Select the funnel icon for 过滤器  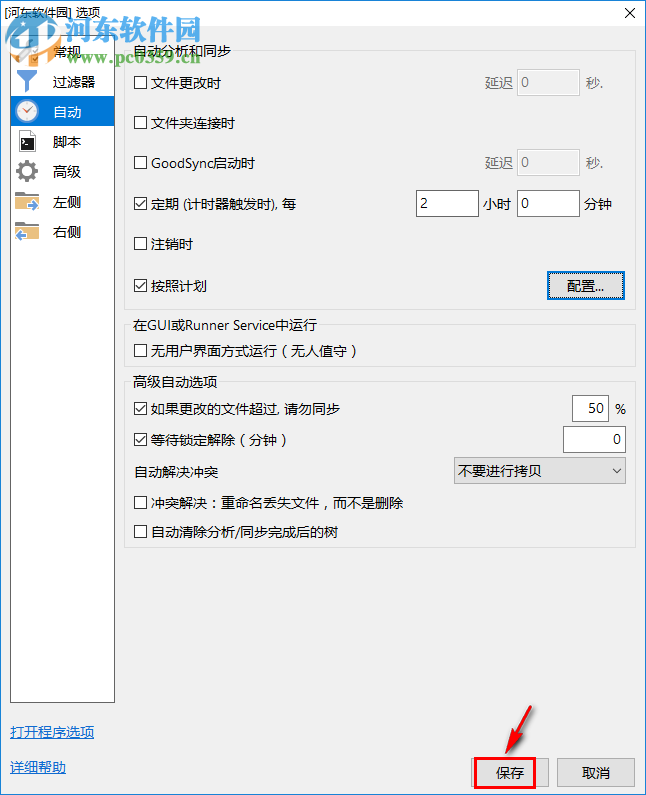[27, 81]
